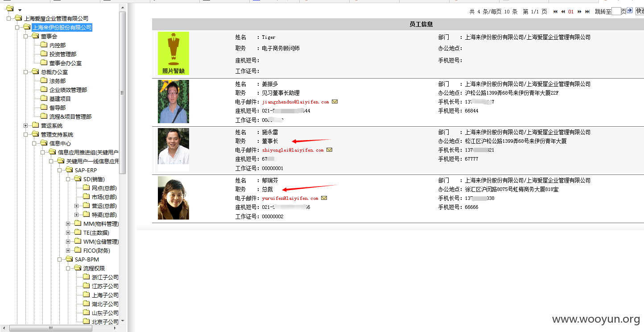644x332 pixels.
Task: Click the envelope icon after jiangzhenduo@laiyifen.com
Action: [x=335, y=102]
